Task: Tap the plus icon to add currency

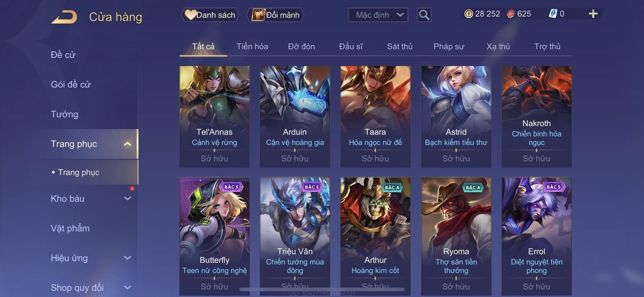Action: click(x=593, y=14)
